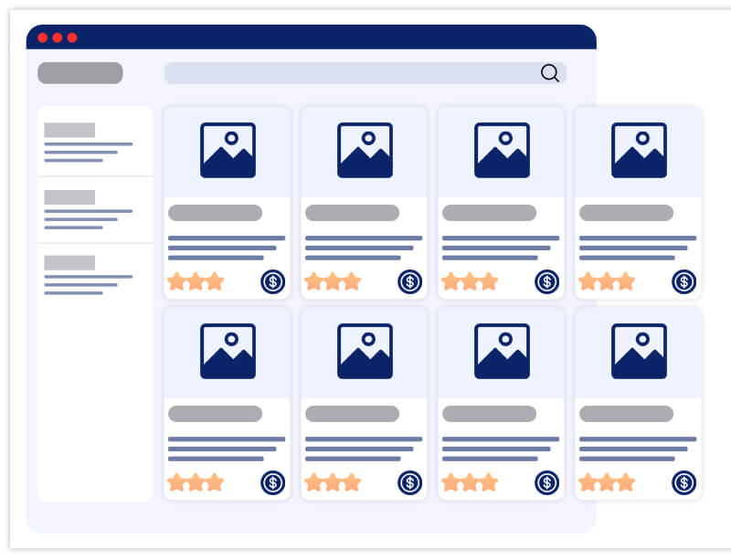The image size is (731, 560).
Task: Click the dollar price icon on first top-row product
Action: point(272,281)
